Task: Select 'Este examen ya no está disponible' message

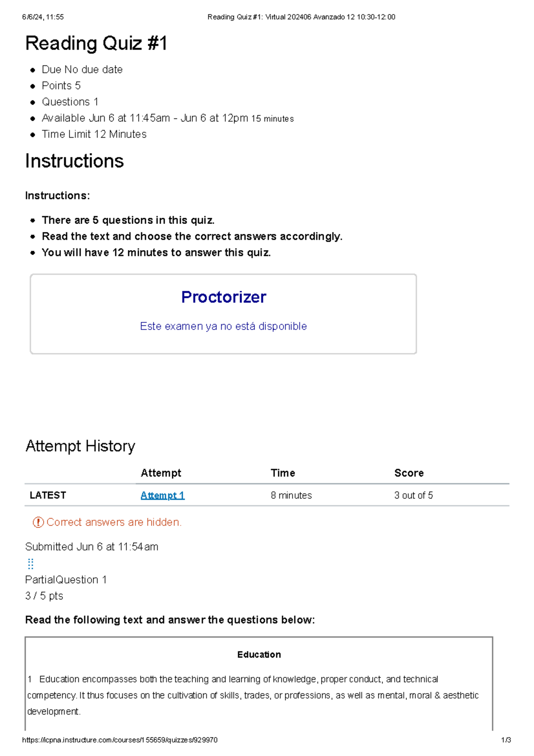Action: 223,326
